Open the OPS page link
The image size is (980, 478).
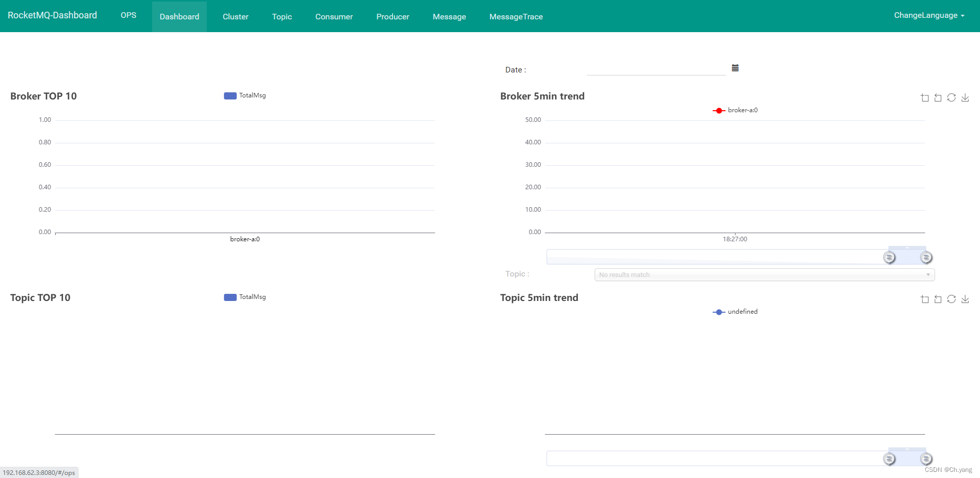point(128,15)
